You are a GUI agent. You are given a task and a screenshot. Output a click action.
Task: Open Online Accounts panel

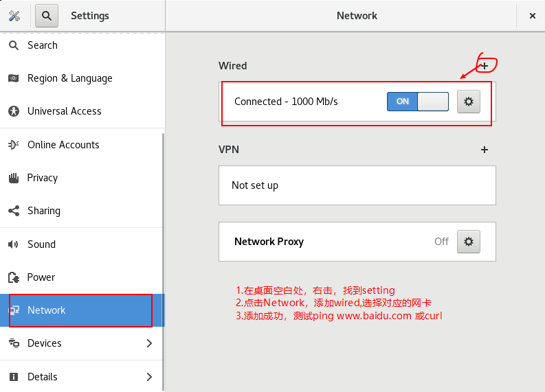(x=82, y=144)
